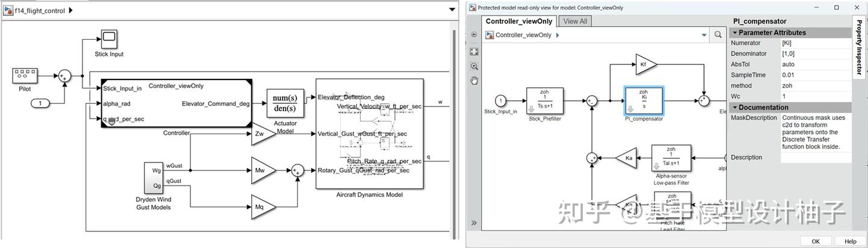Collapse the Parameter Attributes section
Viewport: 868px width, 248px height.
pyautogui.click(x=735, y=33)
